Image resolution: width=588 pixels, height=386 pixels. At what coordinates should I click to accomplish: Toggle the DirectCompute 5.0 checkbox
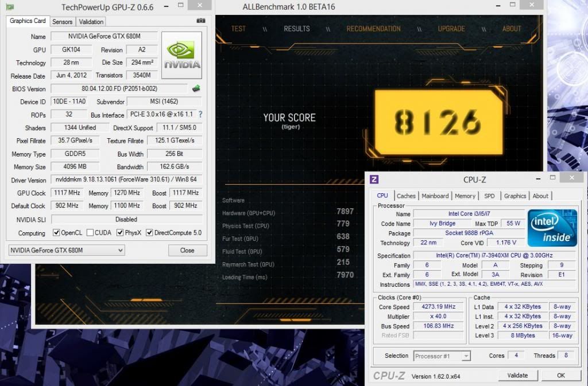pyautogui.click(x=149, y=233)
